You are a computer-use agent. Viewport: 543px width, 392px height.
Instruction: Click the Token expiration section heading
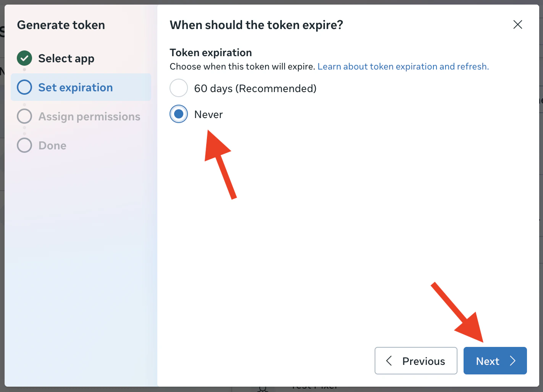210,52
